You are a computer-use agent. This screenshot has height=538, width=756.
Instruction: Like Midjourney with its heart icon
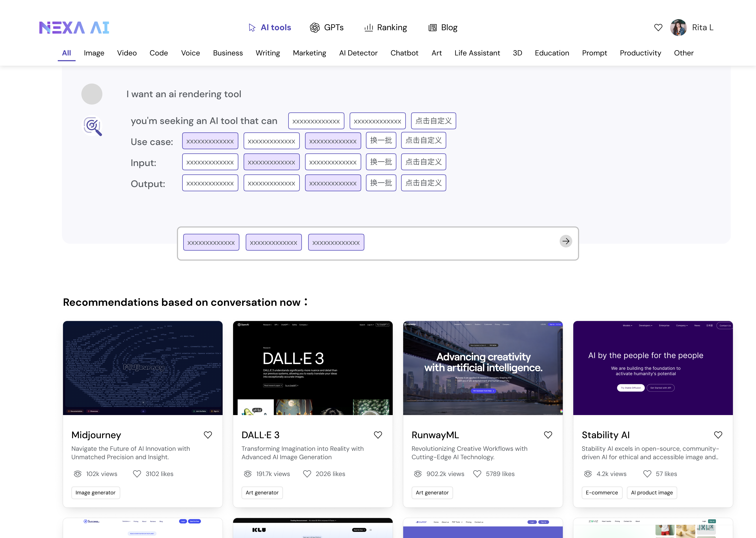(x=208, y=435)
